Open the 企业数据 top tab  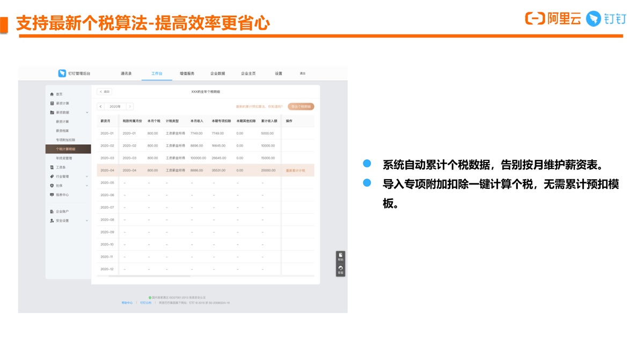217,73
